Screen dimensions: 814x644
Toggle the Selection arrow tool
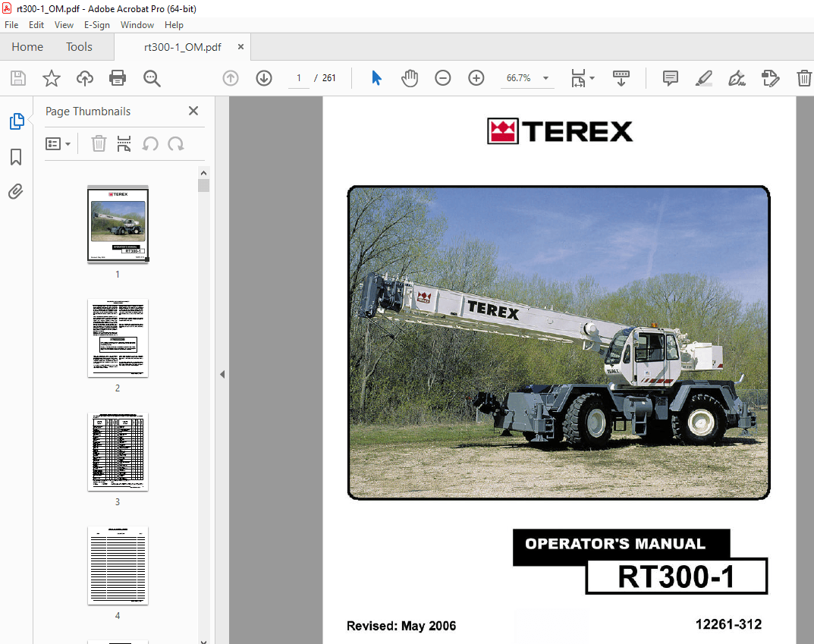pos(376,78)
